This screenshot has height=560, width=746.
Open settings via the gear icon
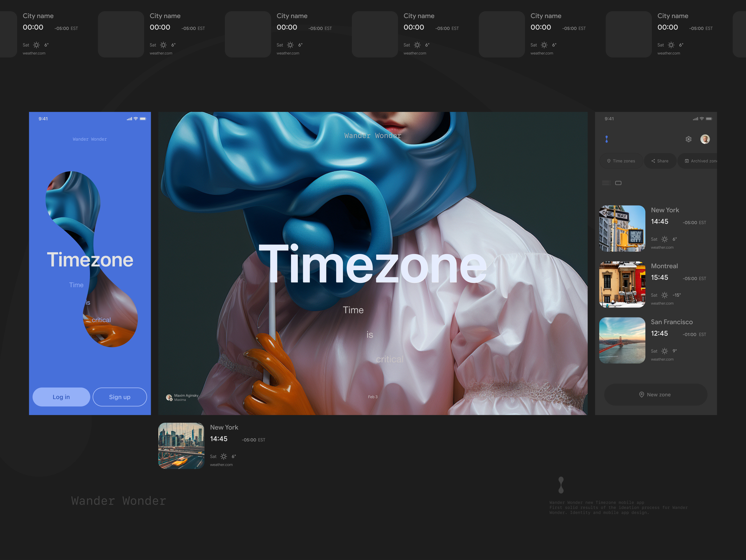point(688,139)
